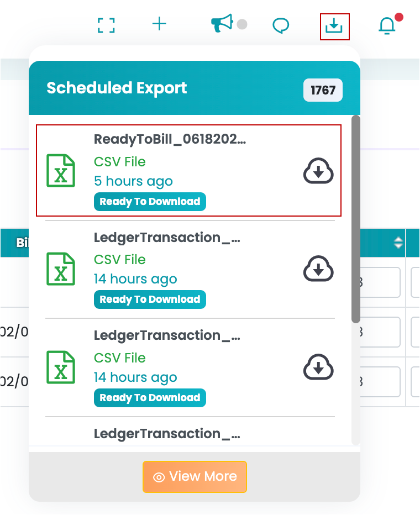420x515 pixels.
Task: Click the scheduled export download tray icon
Action: pos(335,27)
